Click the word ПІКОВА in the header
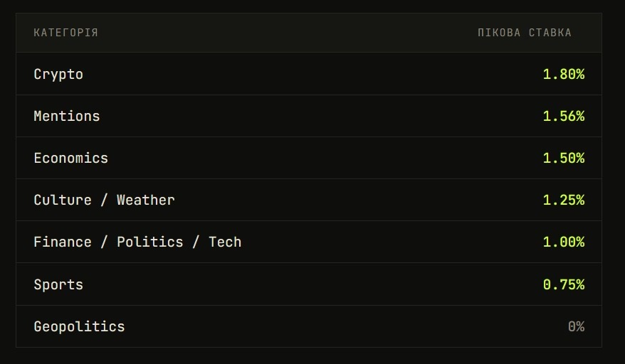Viewport: 625px width, 364px height. pos(499,33)
